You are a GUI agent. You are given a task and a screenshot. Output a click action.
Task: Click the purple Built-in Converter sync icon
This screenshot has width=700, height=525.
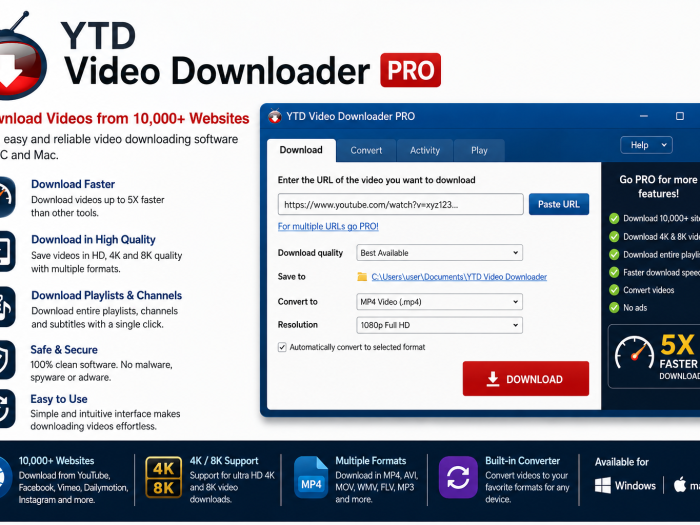(x=458, y=477)
